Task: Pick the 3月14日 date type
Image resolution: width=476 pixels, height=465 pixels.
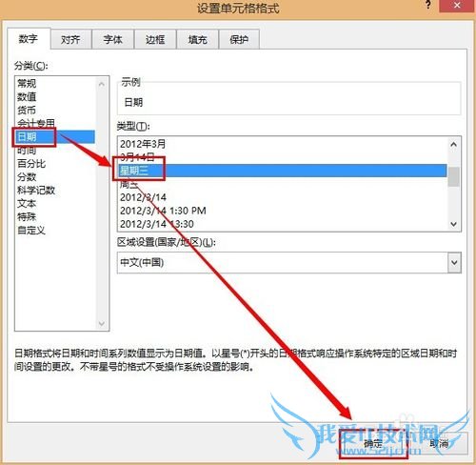Action: click(283, 157)
